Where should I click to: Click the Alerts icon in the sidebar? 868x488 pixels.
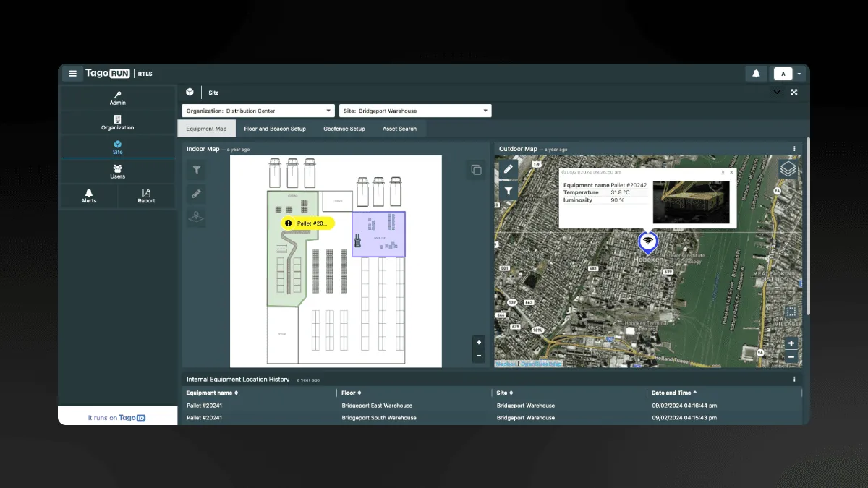pyautogui.click(x=88, y=196)
